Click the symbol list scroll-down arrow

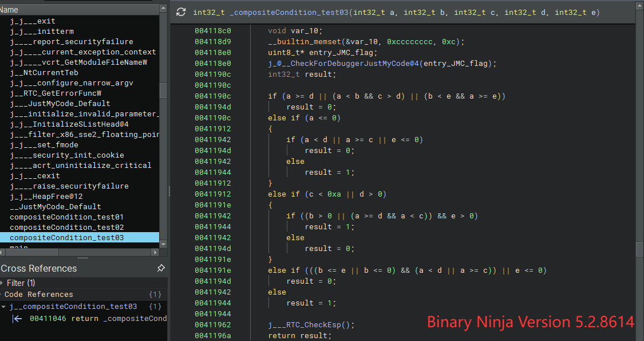(163, 244)
